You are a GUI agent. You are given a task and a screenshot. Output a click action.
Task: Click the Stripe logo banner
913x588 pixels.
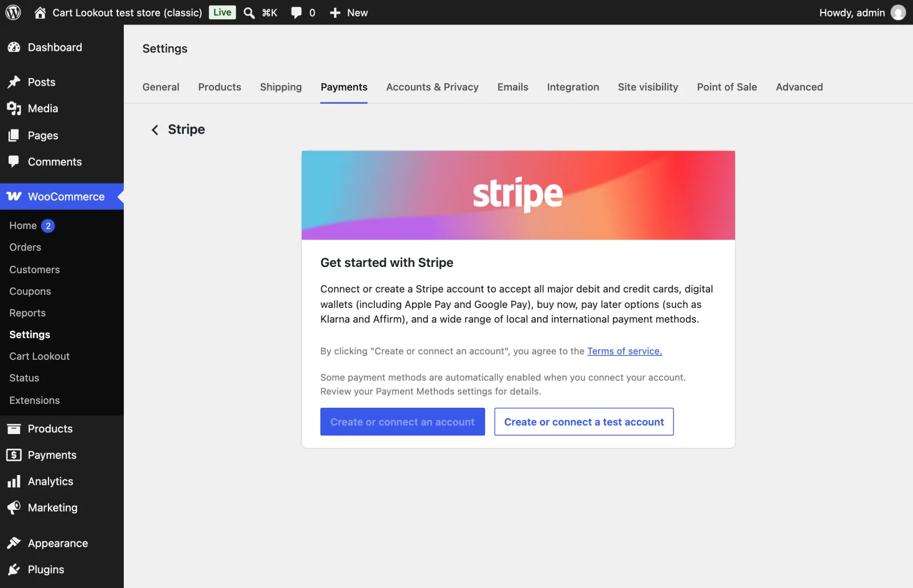[x=518, y=195]
